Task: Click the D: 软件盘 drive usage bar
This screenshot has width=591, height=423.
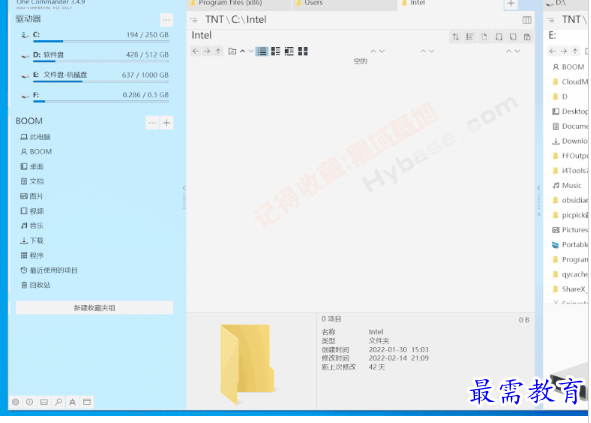Action: click(x=101, y=61)
